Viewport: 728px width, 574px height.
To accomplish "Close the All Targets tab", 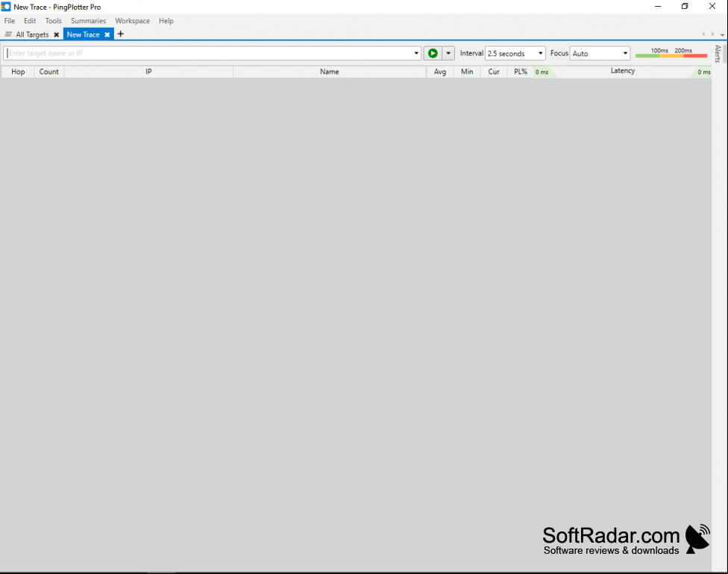I will [x=56, y=35].
